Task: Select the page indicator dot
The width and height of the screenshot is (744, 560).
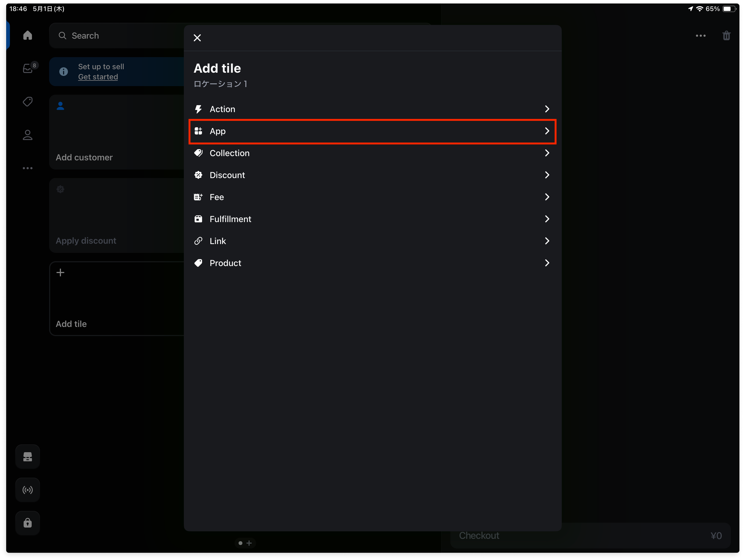Action: [x=240, y=543]
